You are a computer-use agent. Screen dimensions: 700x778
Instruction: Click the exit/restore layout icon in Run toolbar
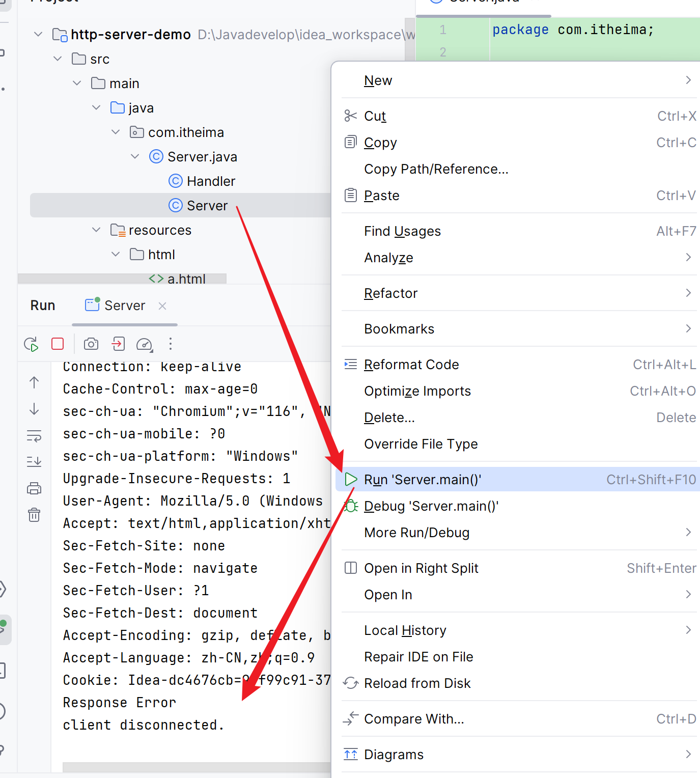[118, 344]
